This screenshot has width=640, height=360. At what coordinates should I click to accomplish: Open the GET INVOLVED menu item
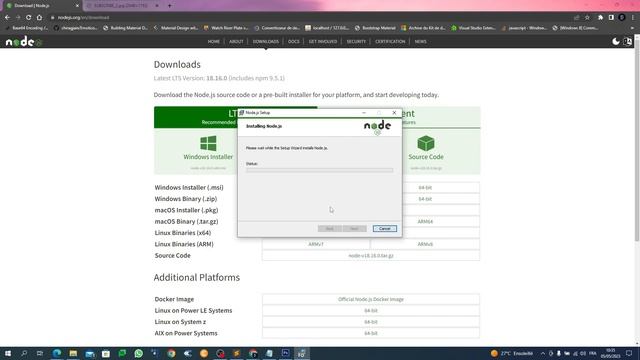(323, 42)
